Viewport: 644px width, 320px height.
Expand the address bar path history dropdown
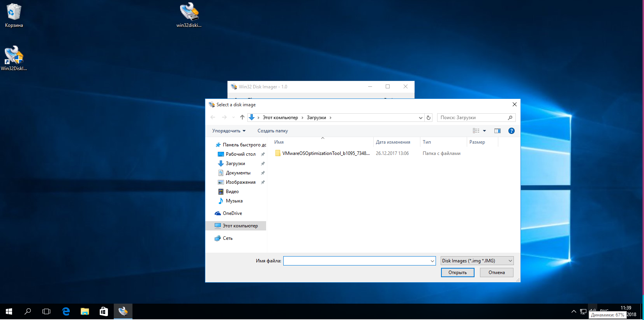(420, 118)
